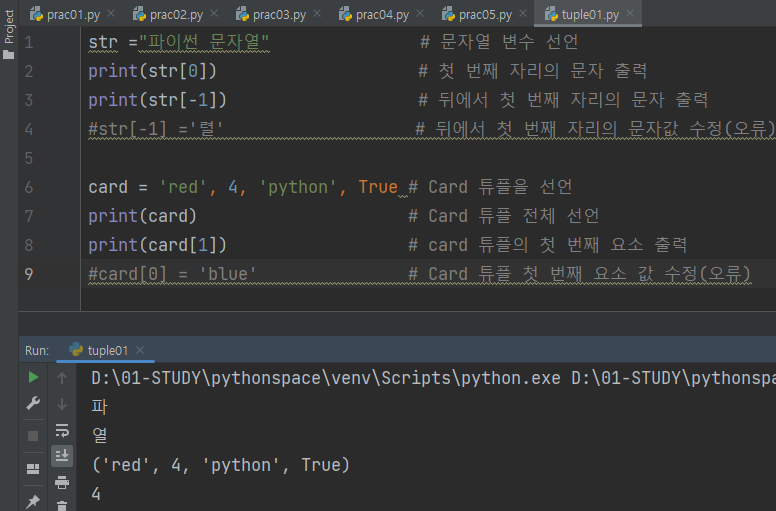Close the prac01.py tab
Image resolution: width=776 pixels, height=511 pixels.
[111, 14]
